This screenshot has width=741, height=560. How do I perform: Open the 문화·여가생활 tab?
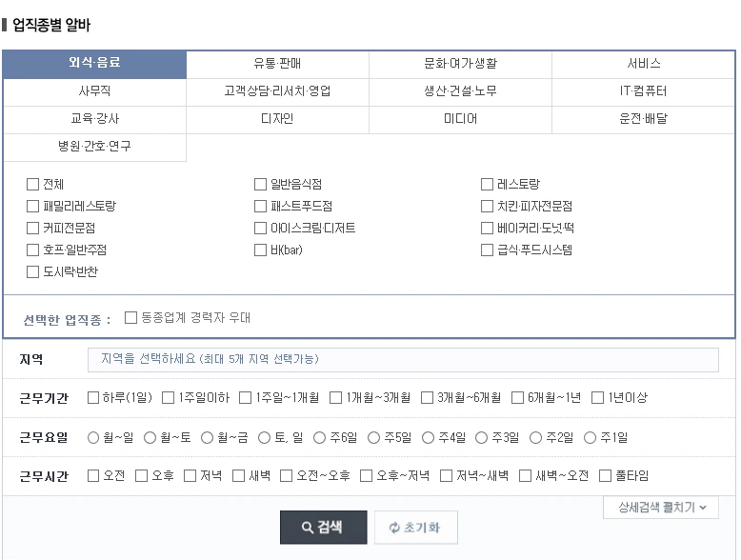point(460,64)
